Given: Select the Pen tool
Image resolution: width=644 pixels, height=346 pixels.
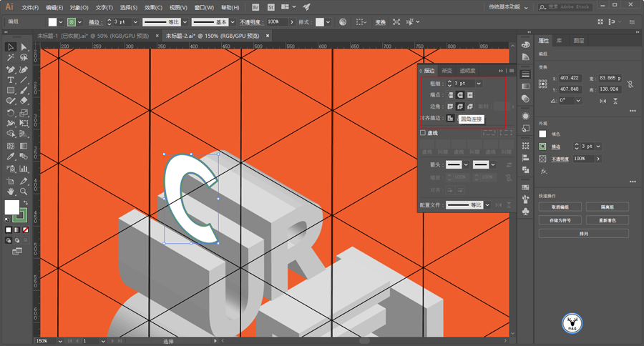Looking at the screenshot, I should pyautogui.click(x=11, y=69).
